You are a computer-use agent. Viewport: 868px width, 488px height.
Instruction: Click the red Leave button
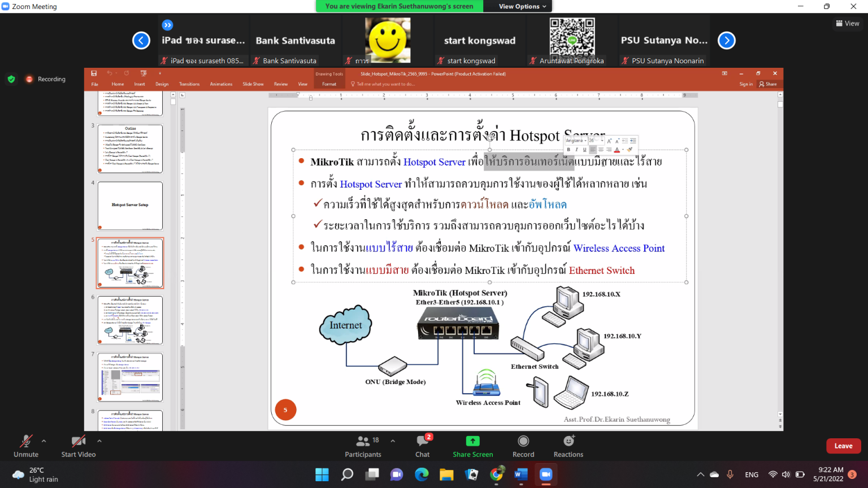[x=843, y=446]
